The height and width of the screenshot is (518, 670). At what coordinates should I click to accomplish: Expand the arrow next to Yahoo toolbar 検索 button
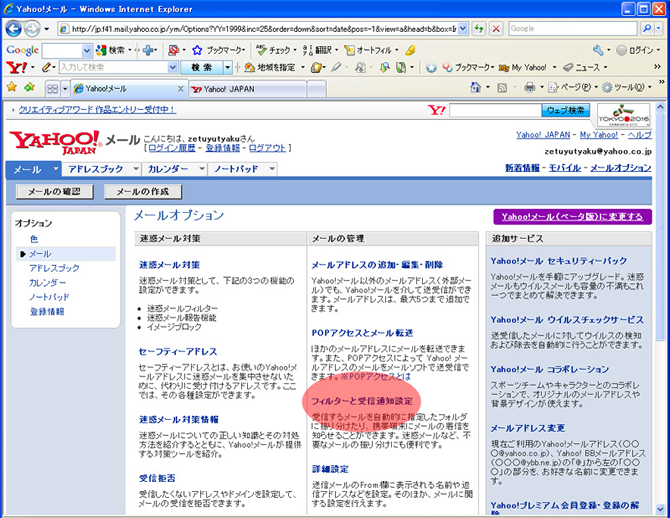tap(228, 68)
